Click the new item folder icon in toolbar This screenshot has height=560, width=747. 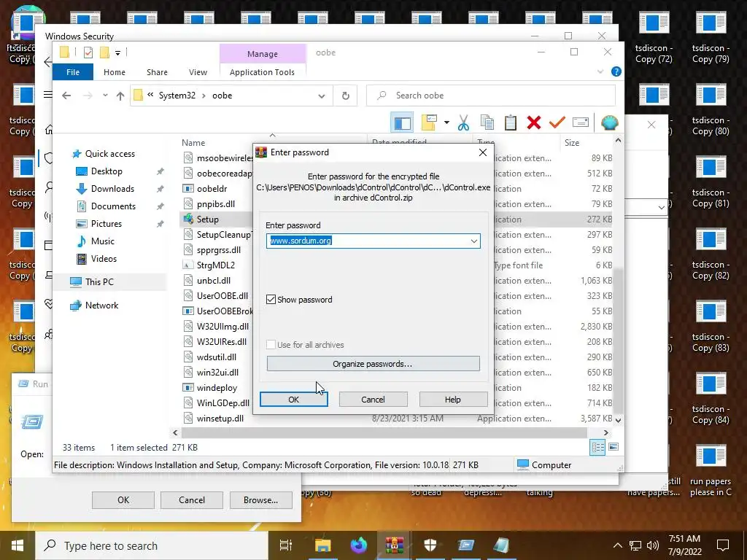point(429,122)
